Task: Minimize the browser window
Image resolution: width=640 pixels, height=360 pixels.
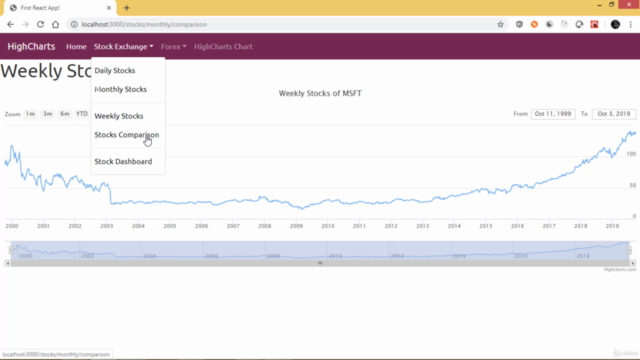Action: [x=599, y=5]
